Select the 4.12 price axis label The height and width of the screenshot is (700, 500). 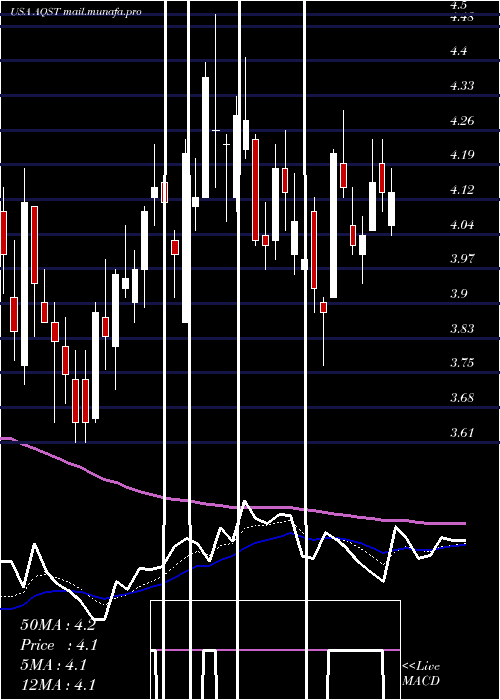[462, 190]
